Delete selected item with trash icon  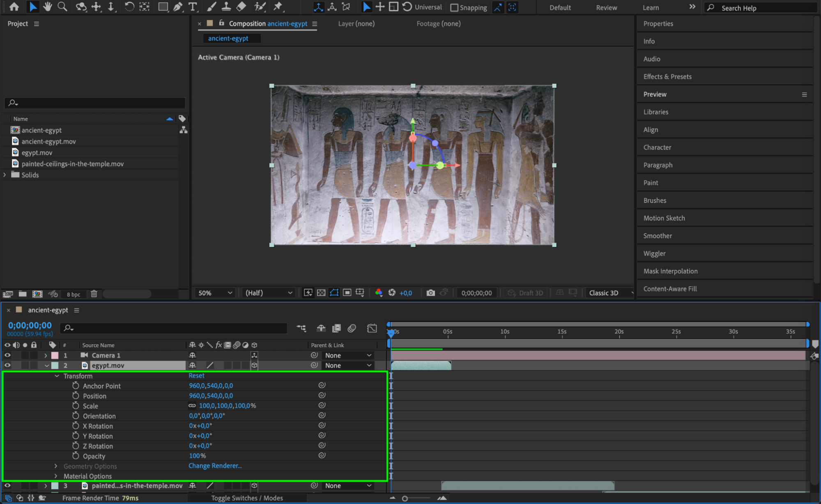pos(94,294)
